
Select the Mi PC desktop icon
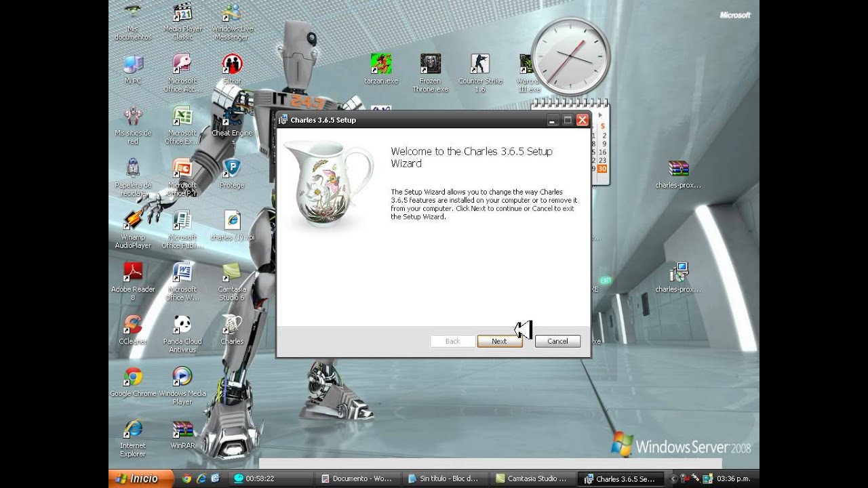(x=133, y=69)
